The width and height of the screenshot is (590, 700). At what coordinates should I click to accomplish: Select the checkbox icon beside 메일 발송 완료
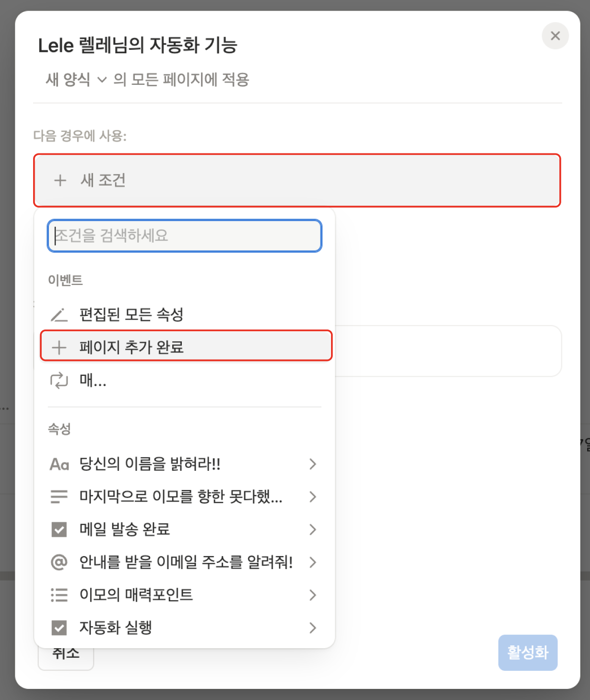(x=59, y=529)
